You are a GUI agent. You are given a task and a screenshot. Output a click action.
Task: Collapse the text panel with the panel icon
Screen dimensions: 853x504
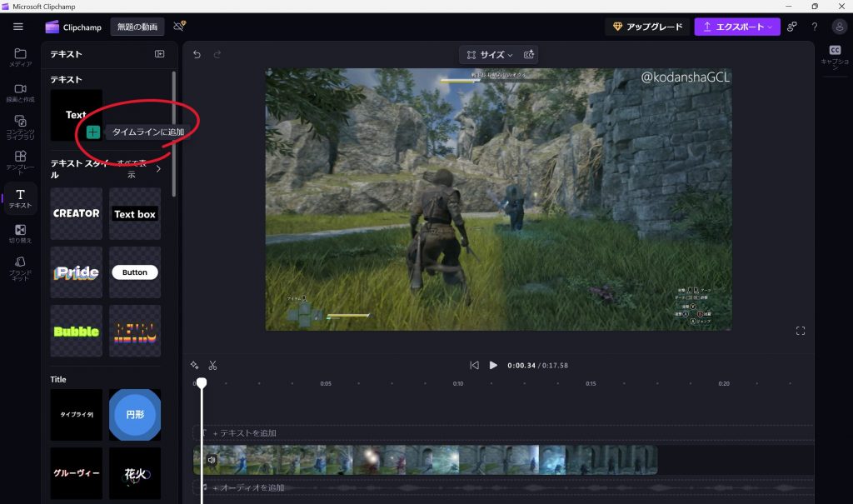point(159,54)
